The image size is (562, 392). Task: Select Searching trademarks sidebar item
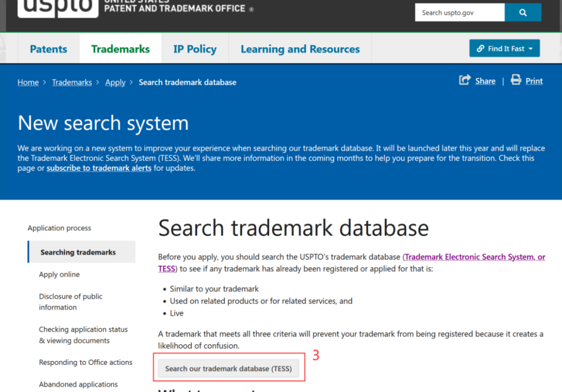82,252
